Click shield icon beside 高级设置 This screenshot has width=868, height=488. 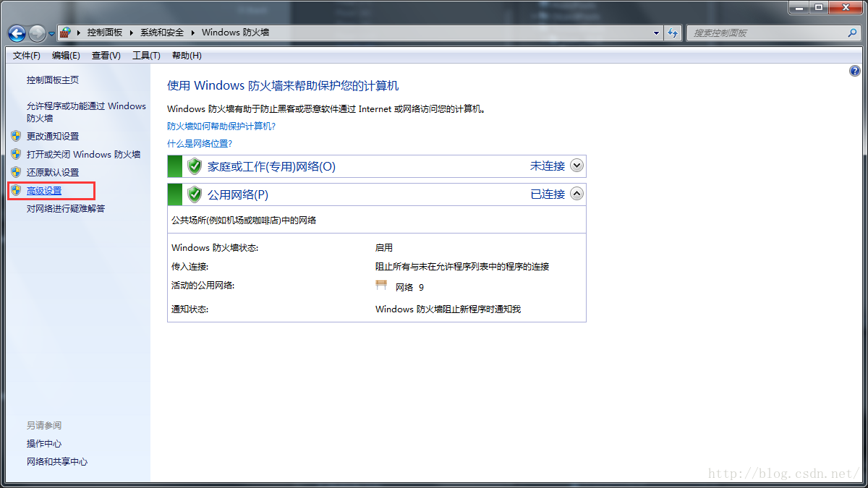pos(16,190)
